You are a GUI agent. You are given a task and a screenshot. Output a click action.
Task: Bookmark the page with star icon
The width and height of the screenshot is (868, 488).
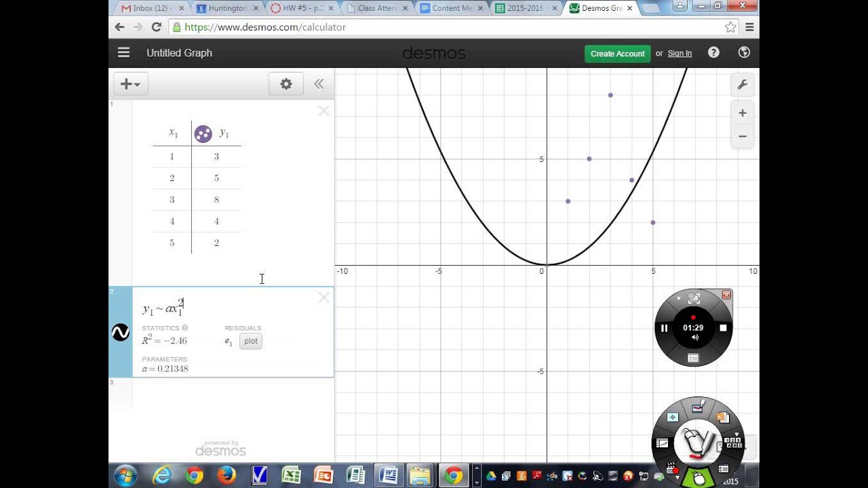click(730, 27)
